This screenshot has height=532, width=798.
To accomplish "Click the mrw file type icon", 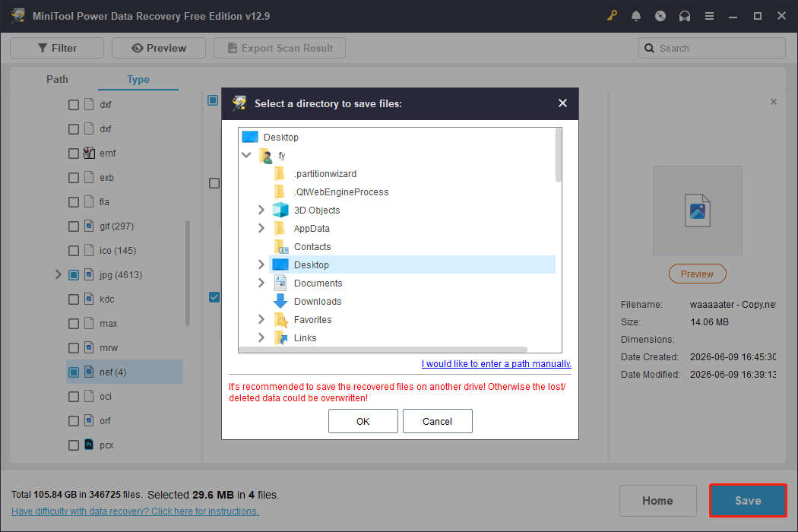I will pos(89,347).
